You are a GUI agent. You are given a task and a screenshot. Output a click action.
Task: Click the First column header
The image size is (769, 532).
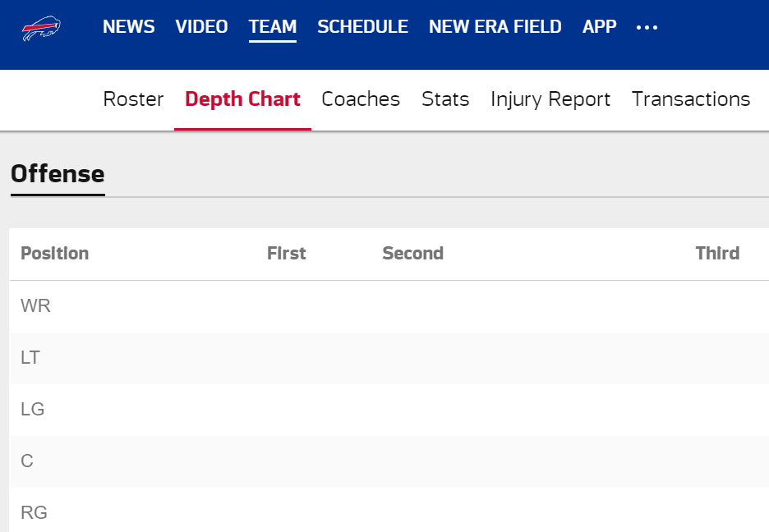click(286, 253)
